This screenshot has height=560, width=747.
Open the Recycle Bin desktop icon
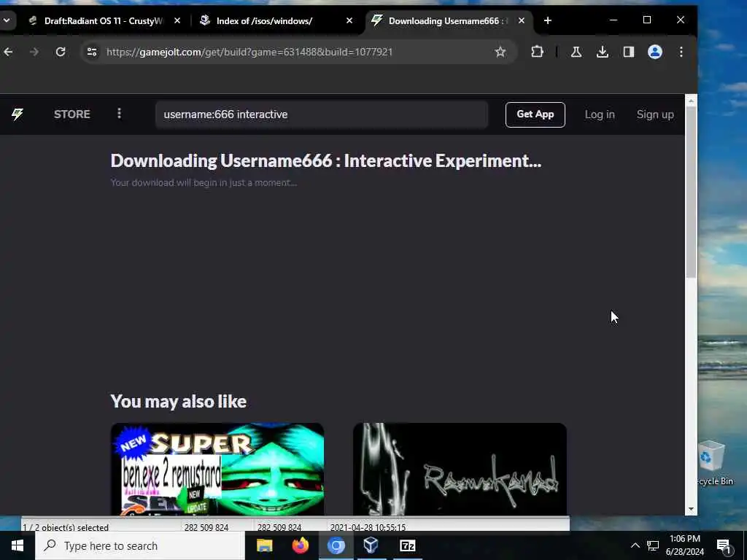[x=713, y=463]
